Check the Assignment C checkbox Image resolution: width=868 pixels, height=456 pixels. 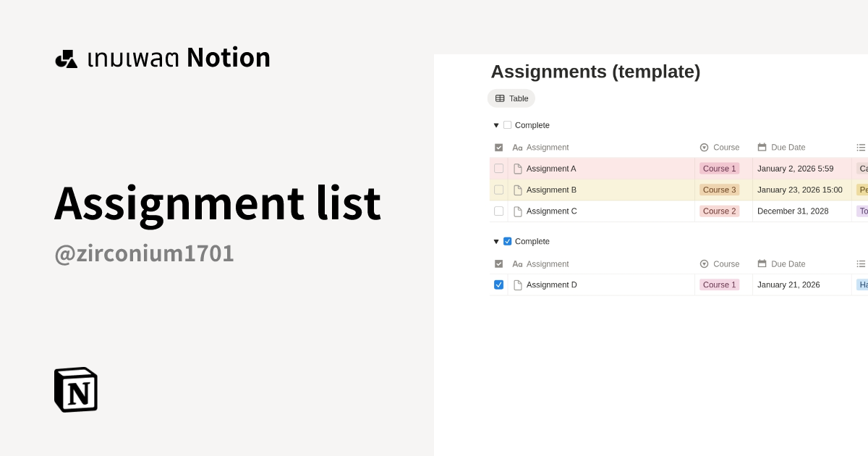[x=498, y=211]
